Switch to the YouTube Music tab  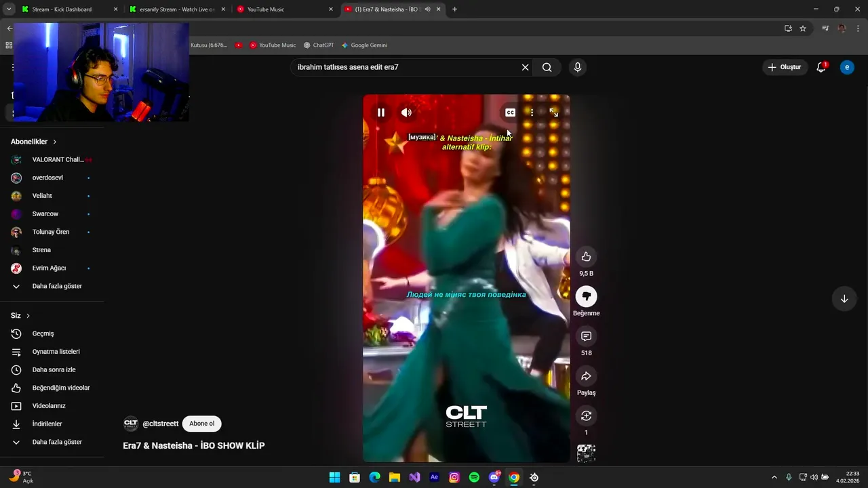pyautogui.click(x=285, y=9)
